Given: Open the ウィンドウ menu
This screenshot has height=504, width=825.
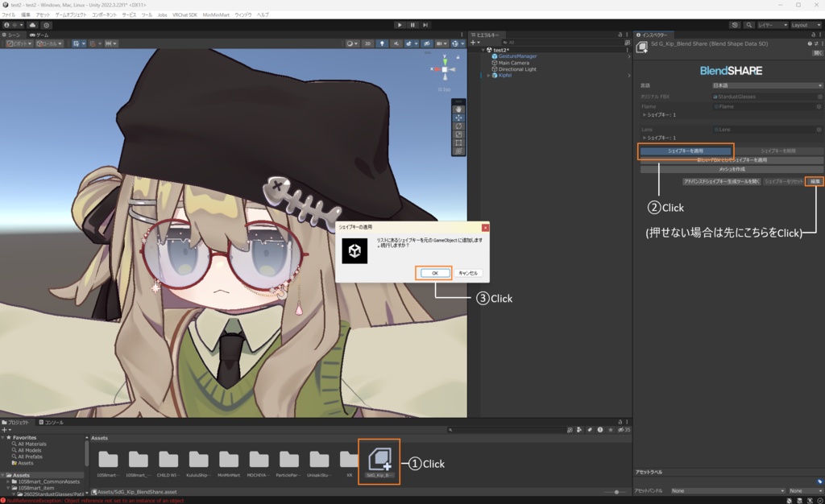Looking at the screenshot, I should [243, 14].
